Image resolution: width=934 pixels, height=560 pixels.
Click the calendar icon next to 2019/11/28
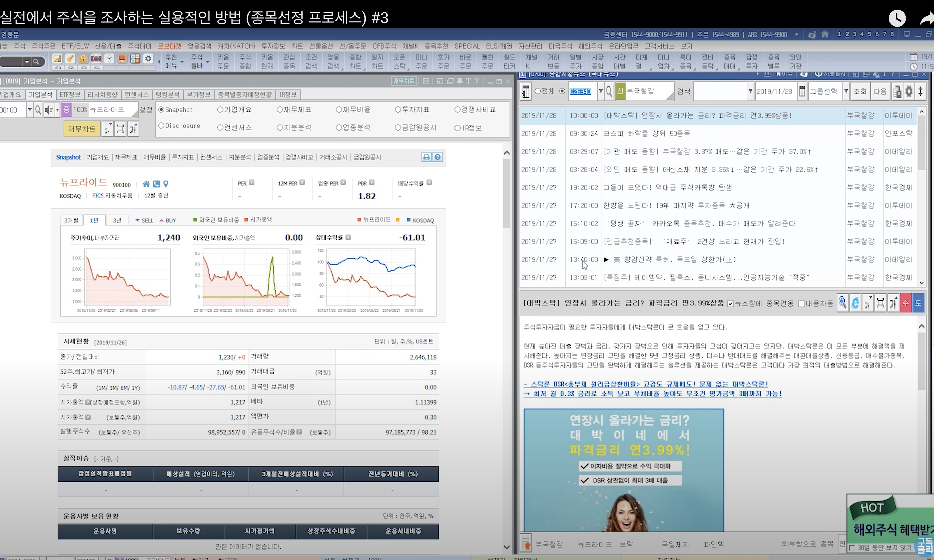802,91
